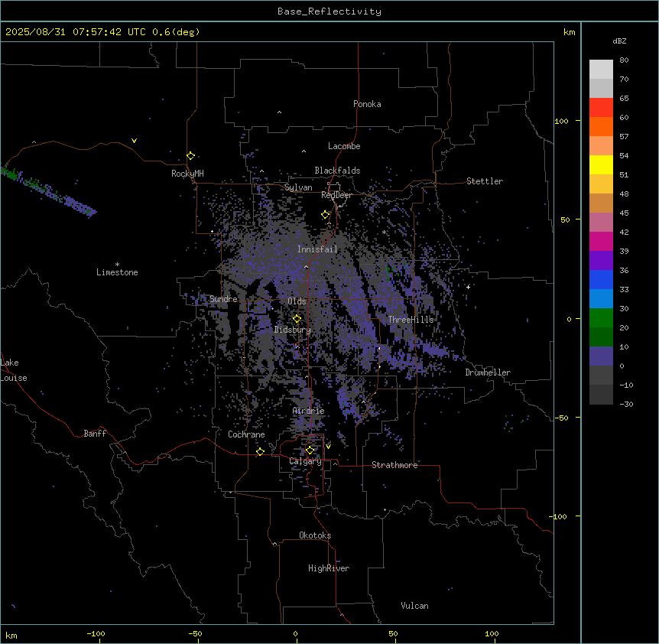The width and height of the screenshot is (659, 644).
Task: Select the yellow diamond marker between Olds and Didsbury
Action: (297, 319)
